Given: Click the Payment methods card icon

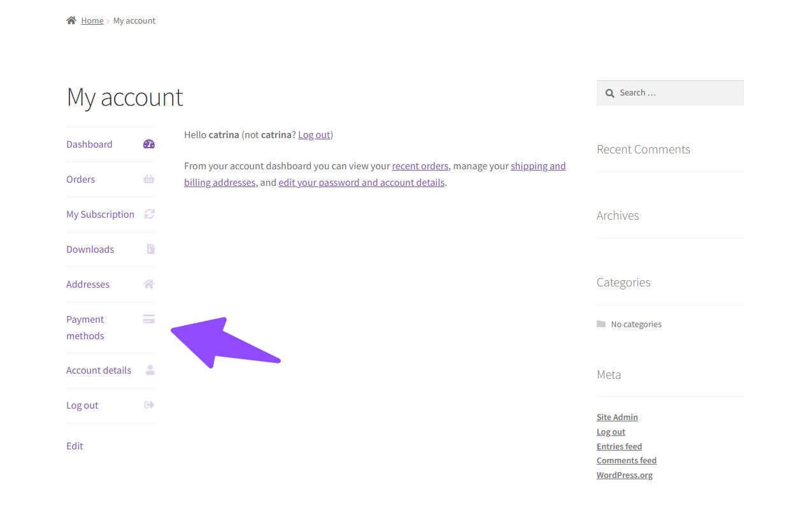Looking at the screenshot, I should coord(149,320).
